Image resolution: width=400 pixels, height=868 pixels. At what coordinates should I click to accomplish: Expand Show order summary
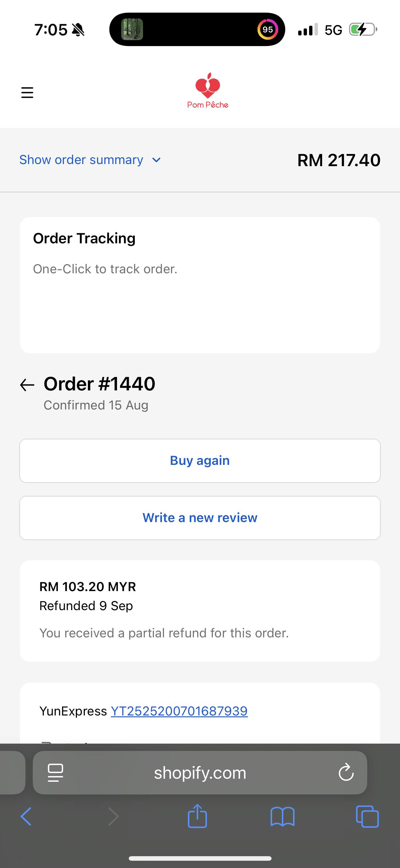[x=81, y=160]
